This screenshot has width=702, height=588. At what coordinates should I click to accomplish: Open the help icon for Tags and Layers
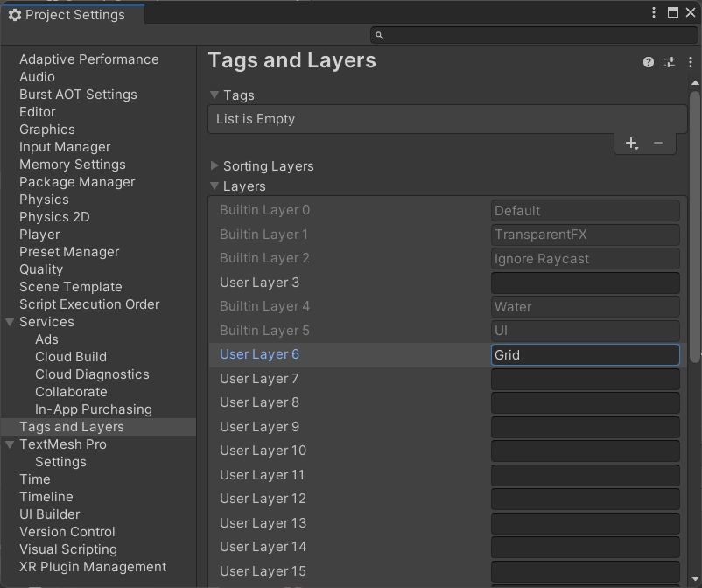coord(649,62)
